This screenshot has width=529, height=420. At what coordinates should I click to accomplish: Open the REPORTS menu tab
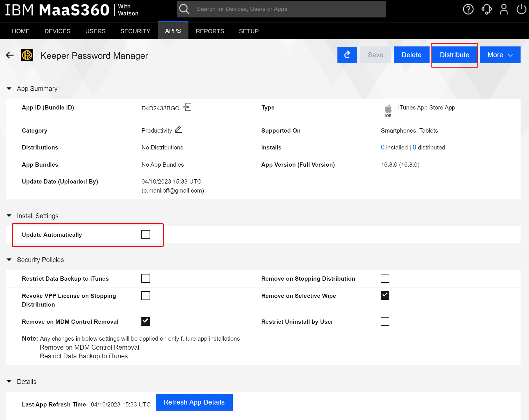tap(210, 31)
